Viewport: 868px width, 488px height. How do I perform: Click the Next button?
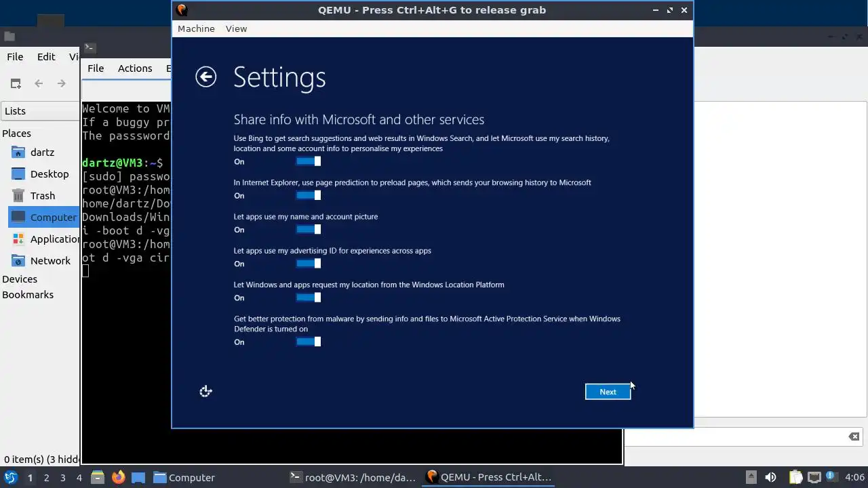click(x=608, y=392)
